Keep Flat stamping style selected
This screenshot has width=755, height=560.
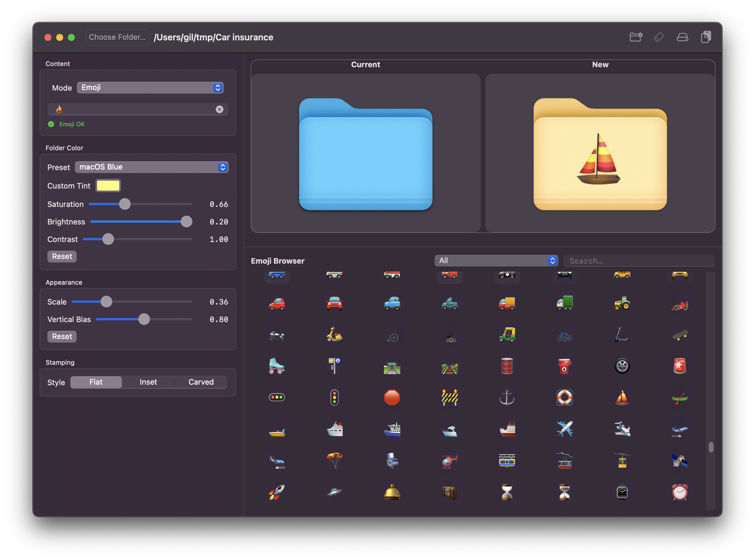point(96,382)
